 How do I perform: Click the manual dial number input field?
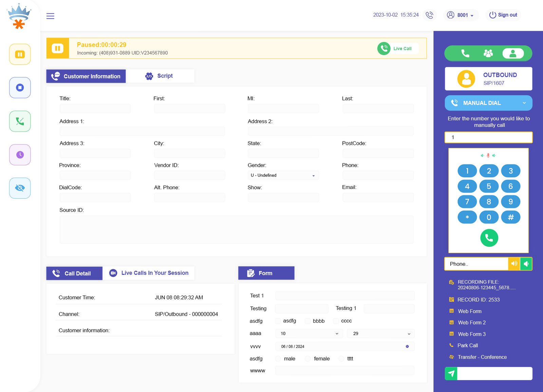pyautogui.click(x=488, y=137)
